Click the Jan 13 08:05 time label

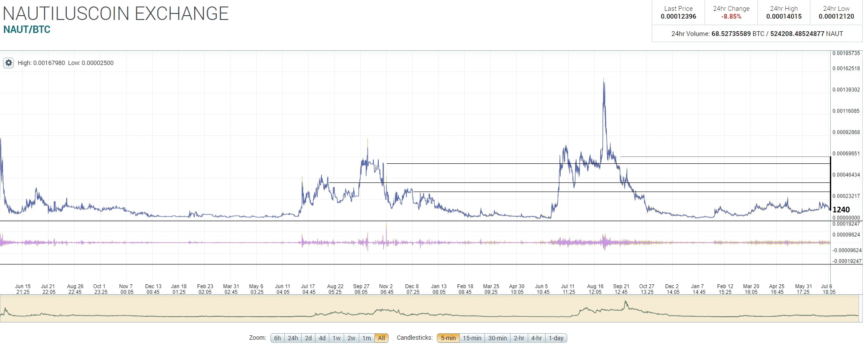[439, 289]
